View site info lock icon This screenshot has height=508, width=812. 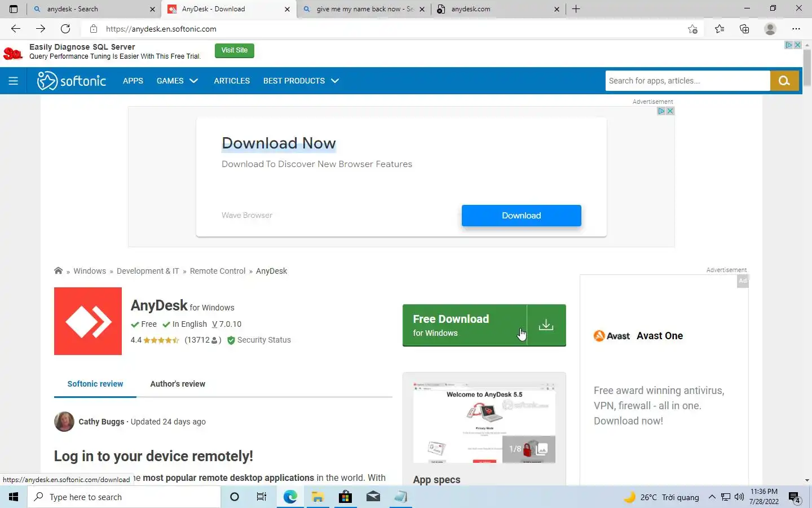point(94,29)
